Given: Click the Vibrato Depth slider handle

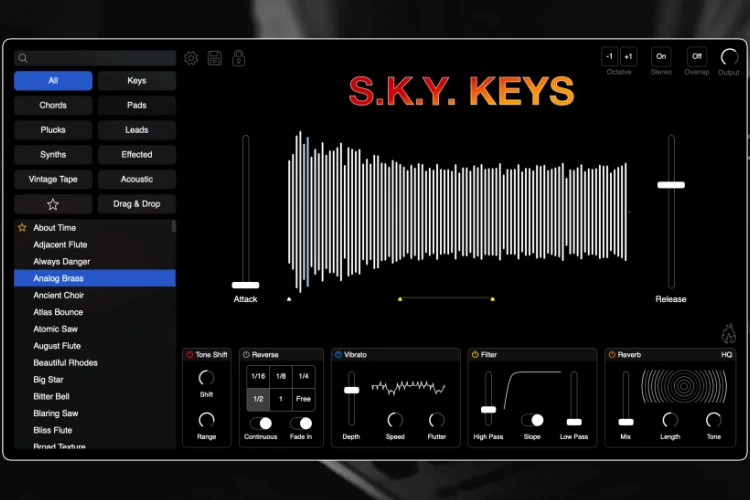Looking at the screenshot, I should [352, 390].
